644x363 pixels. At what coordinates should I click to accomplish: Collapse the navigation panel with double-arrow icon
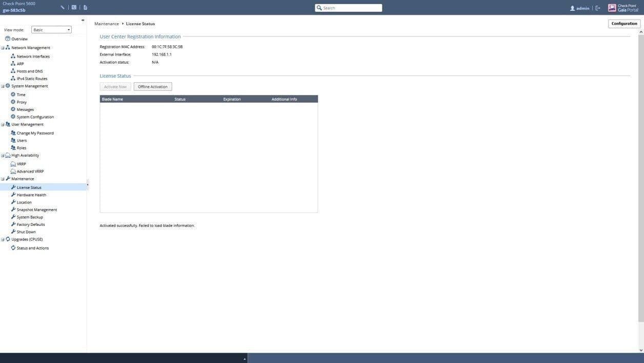click(x=83, y=21)
